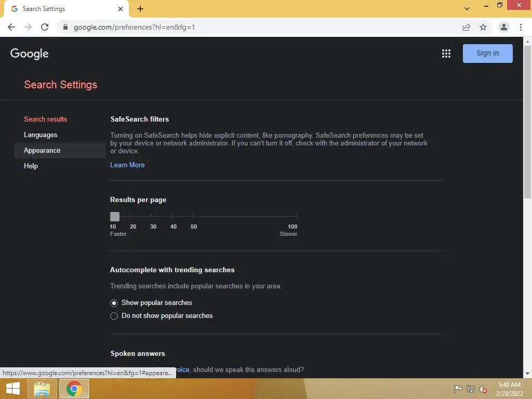
Task: Click the muted volume tray icon
Action: click(483, 389)
